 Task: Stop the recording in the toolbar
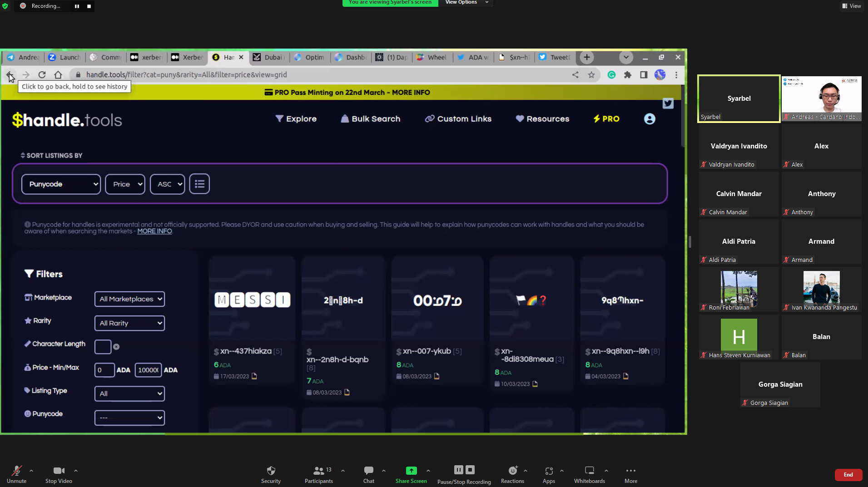[x=470, y=470]
